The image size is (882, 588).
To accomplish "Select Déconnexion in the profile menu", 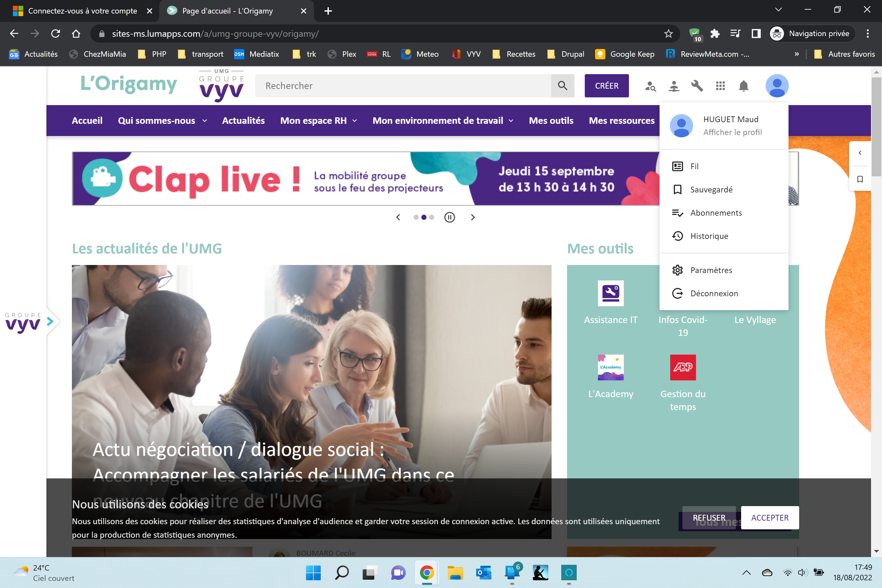I will click(714, 293).
